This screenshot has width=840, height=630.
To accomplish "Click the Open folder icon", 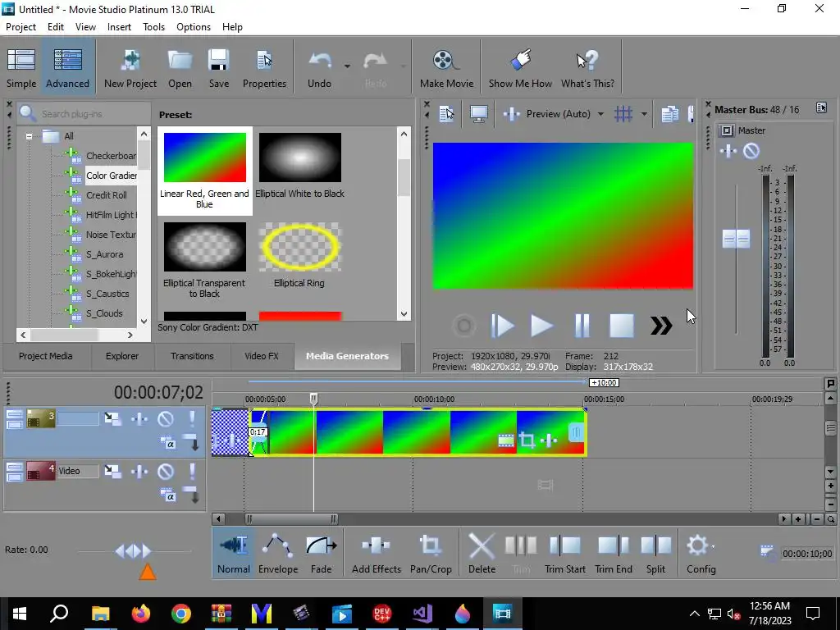I will (x=180, y=67).
